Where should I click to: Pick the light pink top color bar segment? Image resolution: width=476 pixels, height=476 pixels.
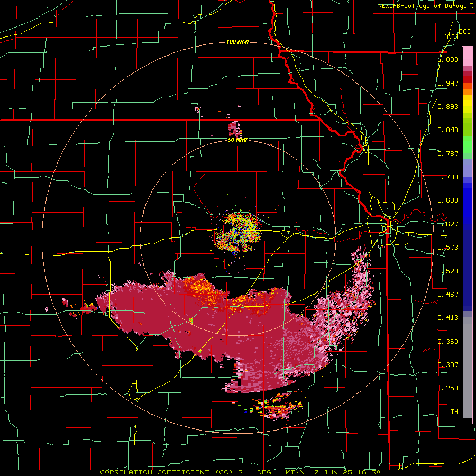tap(467, 57)
